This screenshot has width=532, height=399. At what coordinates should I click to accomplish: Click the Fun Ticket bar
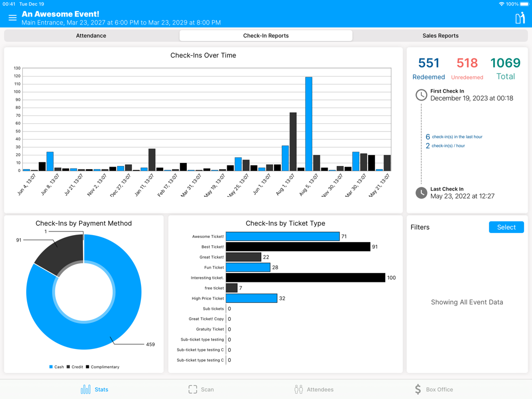248,268
